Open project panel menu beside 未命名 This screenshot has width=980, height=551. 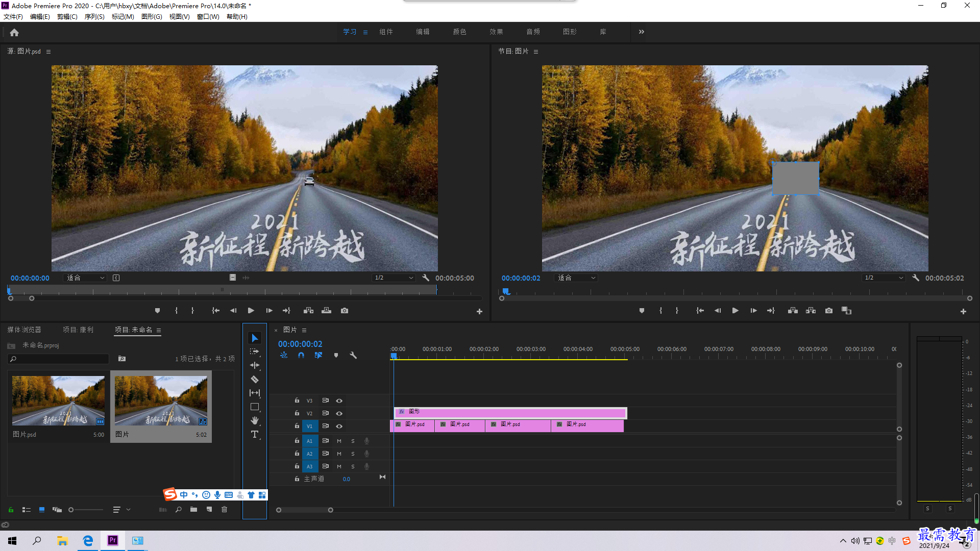click(159, 330)
